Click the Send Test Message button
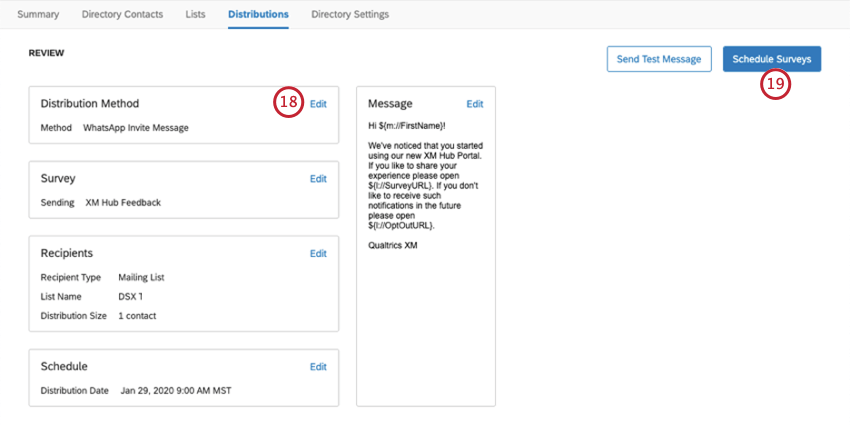The width and height of the screenshot is (850, 425). tap(659, 59)
